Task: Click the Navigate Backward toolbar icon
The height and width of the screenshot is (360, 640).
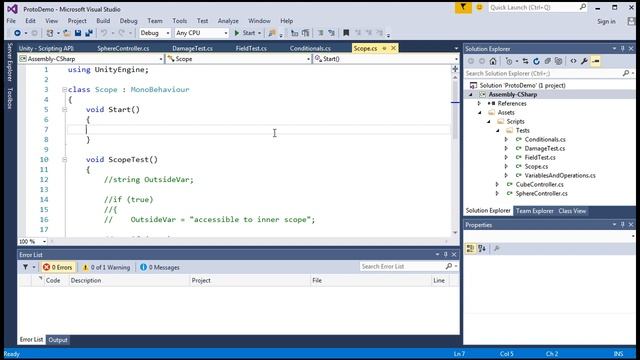Action: click(x=17, y=33)
